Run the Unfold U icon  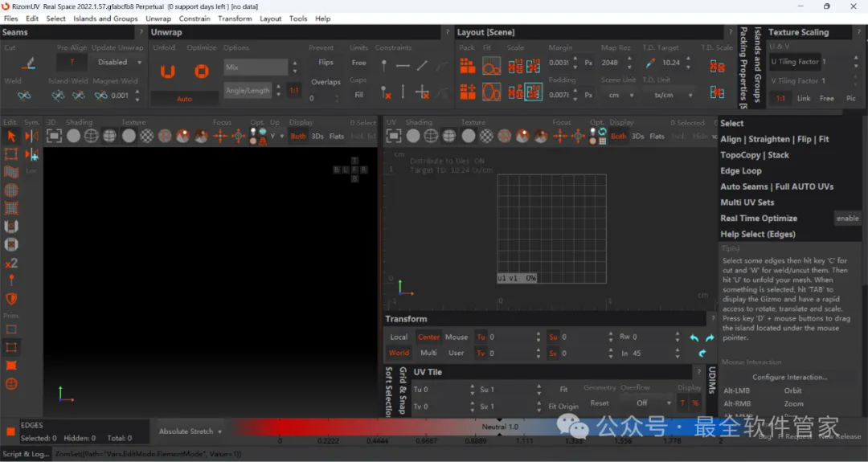pyautogui.click(x=168, y=71)
